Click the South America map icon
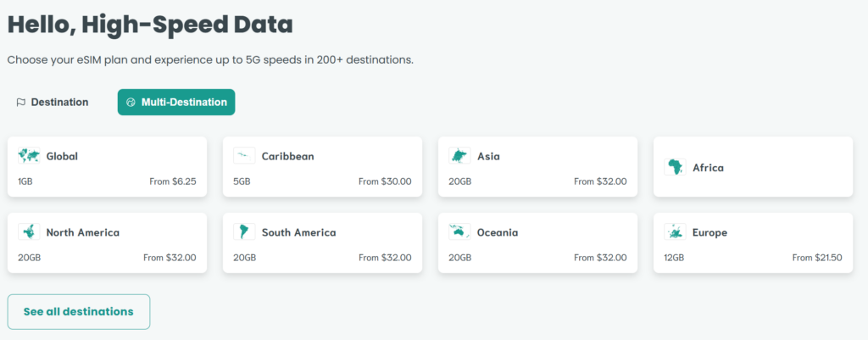This screenshot has width=868, height=340. coord(244,232)
